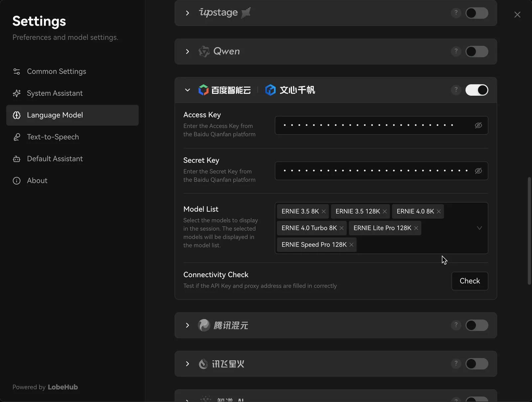Expand the Tencent Hunyuan section
Image resolution: width=532 pixels, height=402 pixels.
[x=188, y=325]
